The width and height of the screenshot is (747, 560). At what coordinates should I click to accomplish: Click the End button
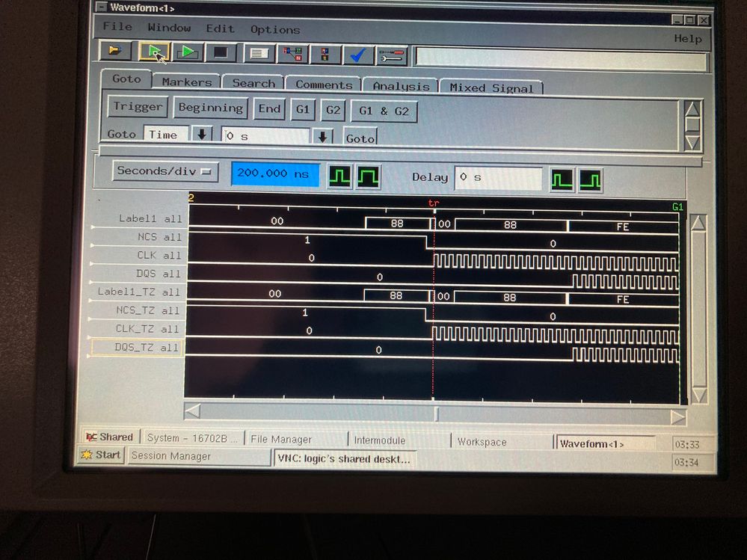coord(270,109)
